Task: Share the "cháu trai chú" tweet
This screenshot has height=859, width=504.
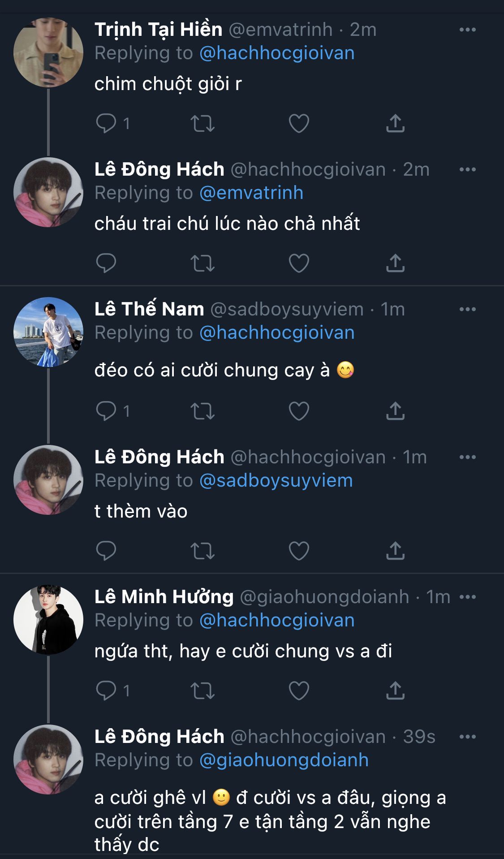Action: coord(395,263)
